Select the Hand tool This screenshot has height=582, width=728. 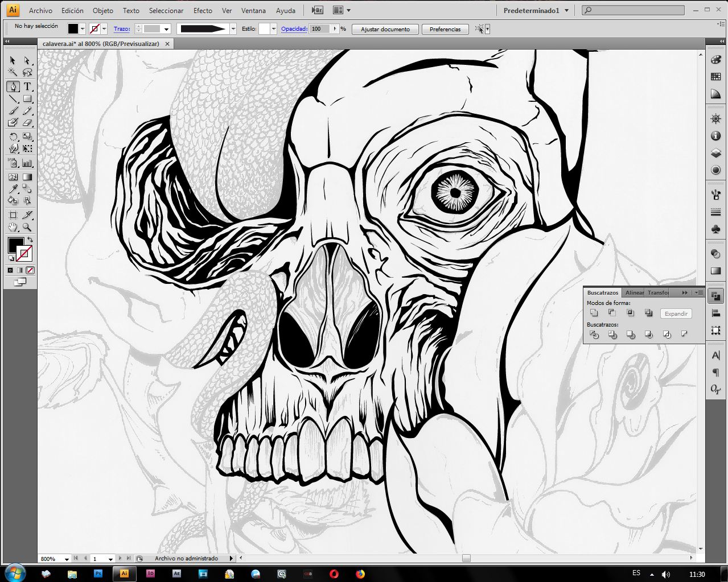tap(13, 227)
